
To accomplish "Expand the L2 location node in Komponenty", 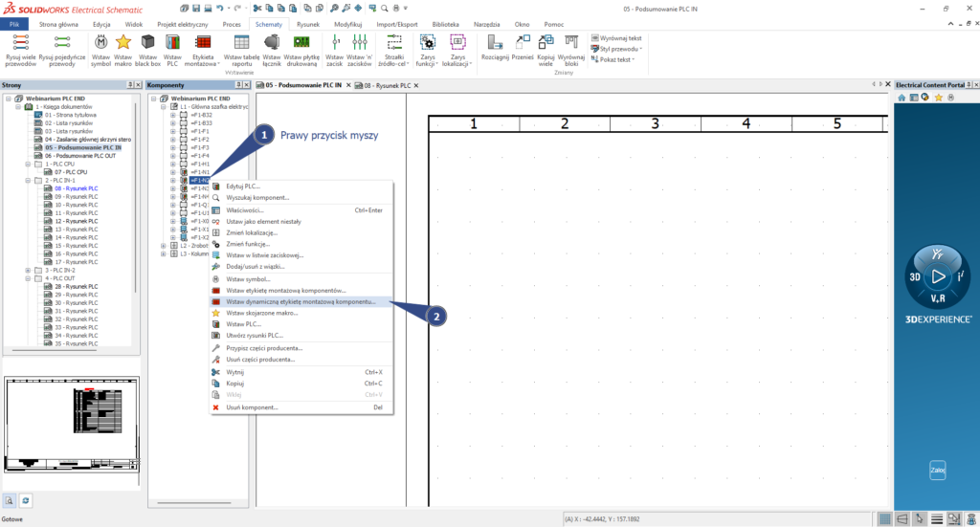I will coord(164,246).
